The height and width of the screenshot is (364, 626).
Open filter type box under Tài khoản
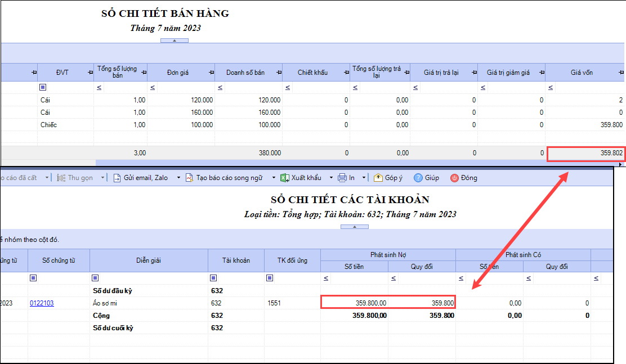(x=213, y=278)
